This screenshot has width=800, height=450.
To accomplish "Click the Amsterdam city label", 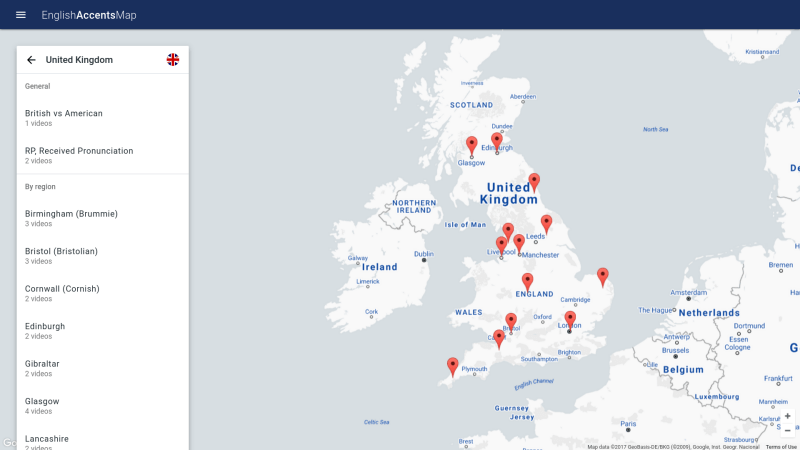I will click(689, 292).
